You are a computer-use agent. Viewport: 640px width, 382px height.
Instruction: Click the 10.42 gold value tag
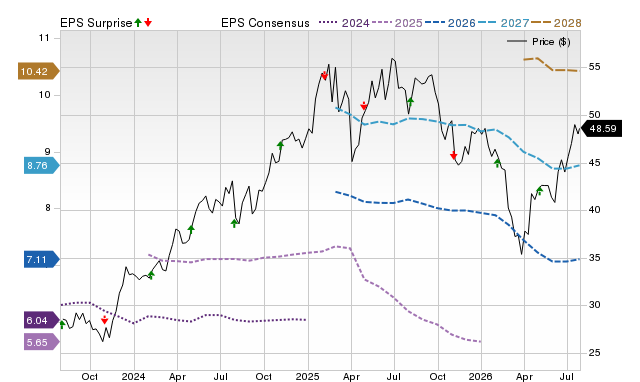click(38, 71)
